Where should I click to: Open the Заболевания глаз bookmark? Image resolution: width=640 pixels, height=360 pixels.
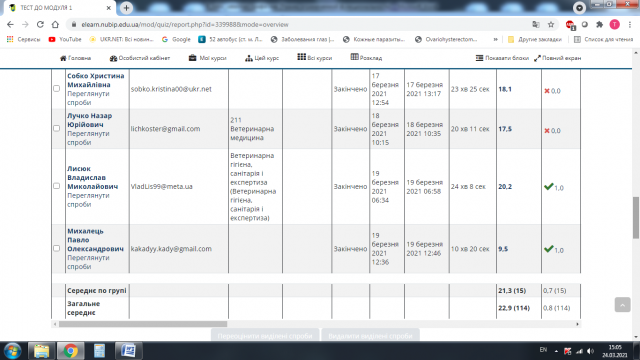click(x=302, y=39)
